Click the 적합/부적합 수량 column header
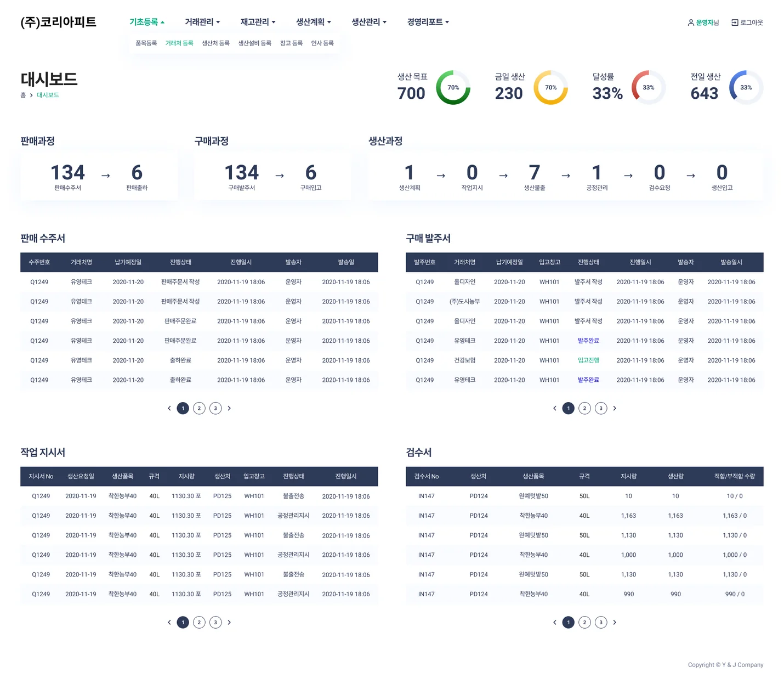 [735, 476]
